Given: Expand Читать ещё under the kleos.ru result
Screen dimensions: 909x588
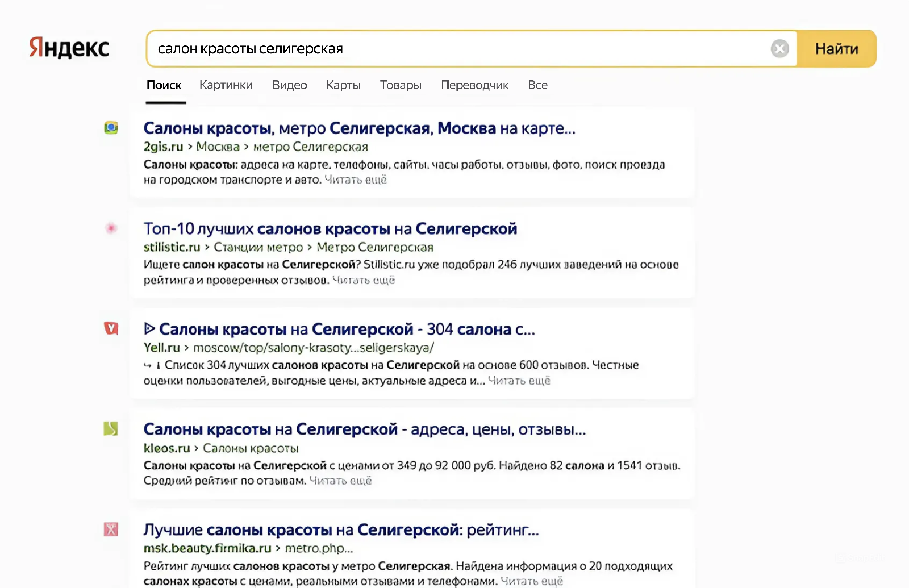Looking at the screenshot, I should click(340, 481).
